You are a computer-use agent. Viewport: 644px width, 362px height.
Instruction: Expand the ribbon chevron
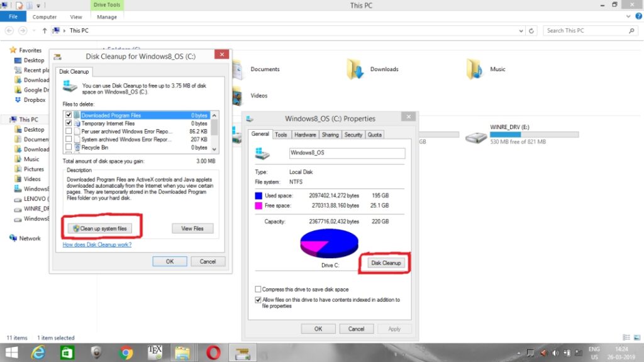click(x=628, y=16)
